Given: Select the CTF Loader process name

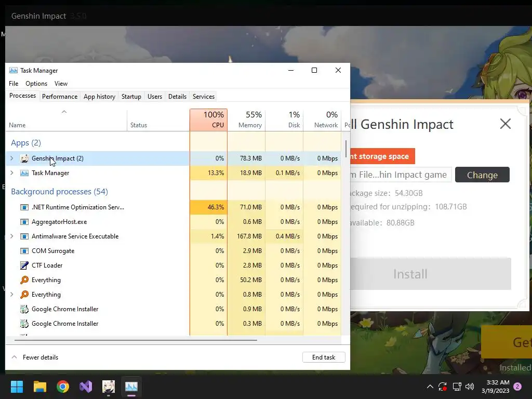Looking at the screenshot, I should pos(47,265).
